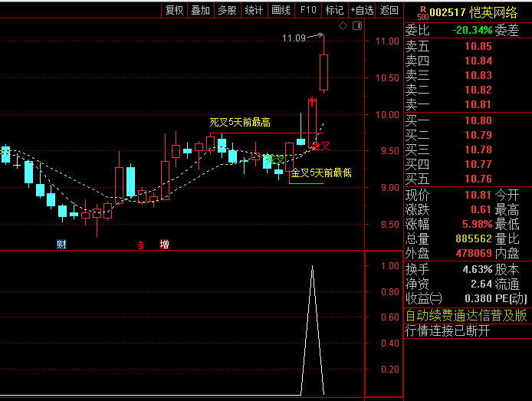Click the 死叉5天前最高 chart label
532x401 pixels.
point(240,123)
